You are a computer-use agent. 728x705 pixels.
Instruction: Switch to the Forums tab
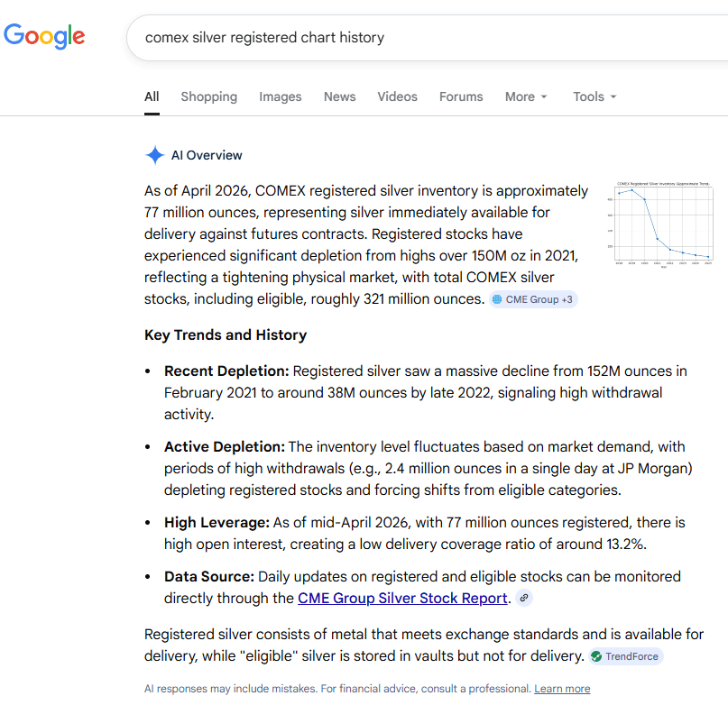pyautogui.click(x=461, y=96)
